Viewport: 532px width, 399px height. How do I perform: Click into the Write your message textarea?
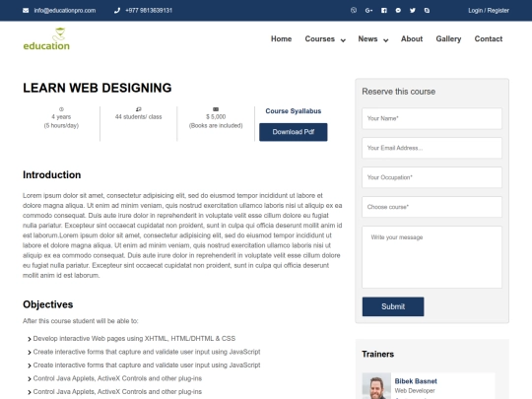pyautogui.click(x=432, y=257)
